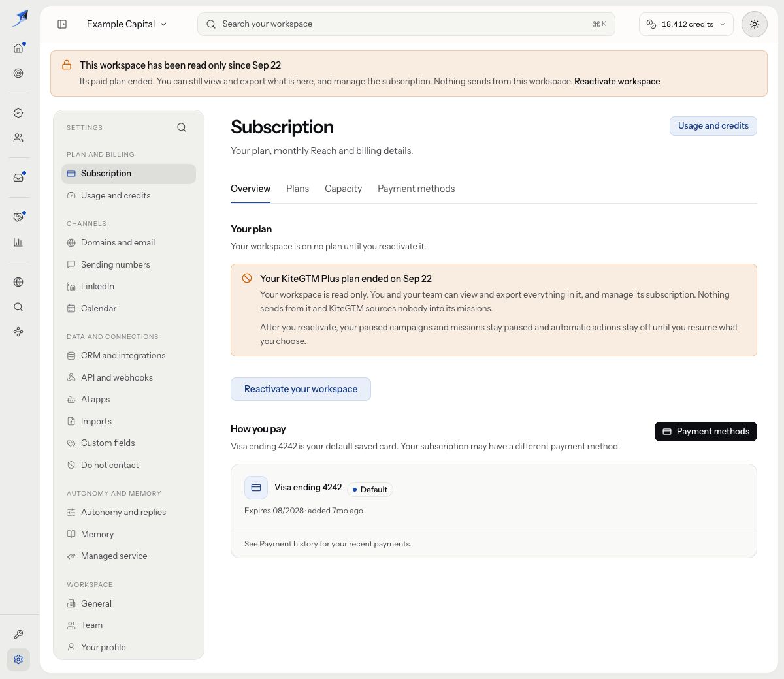
Task: Open LinkedIn channel settings
Action: point(129,287)
